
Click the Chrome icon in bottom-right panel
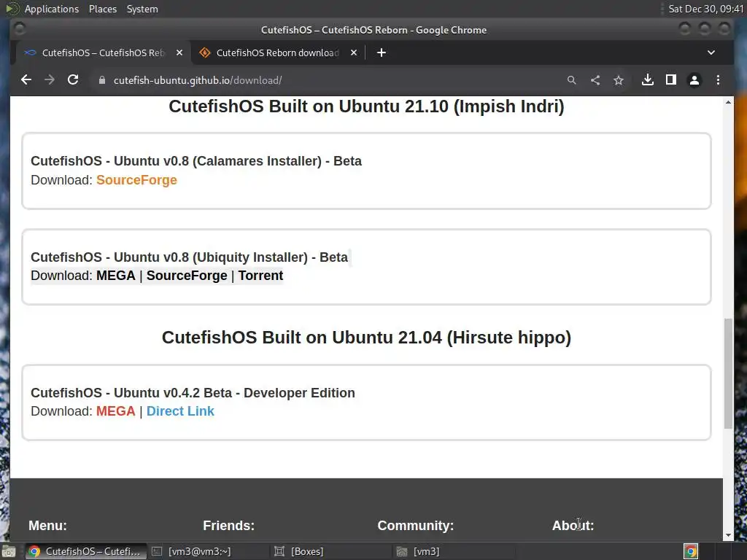pyautogui.click(x=691, y=551)
